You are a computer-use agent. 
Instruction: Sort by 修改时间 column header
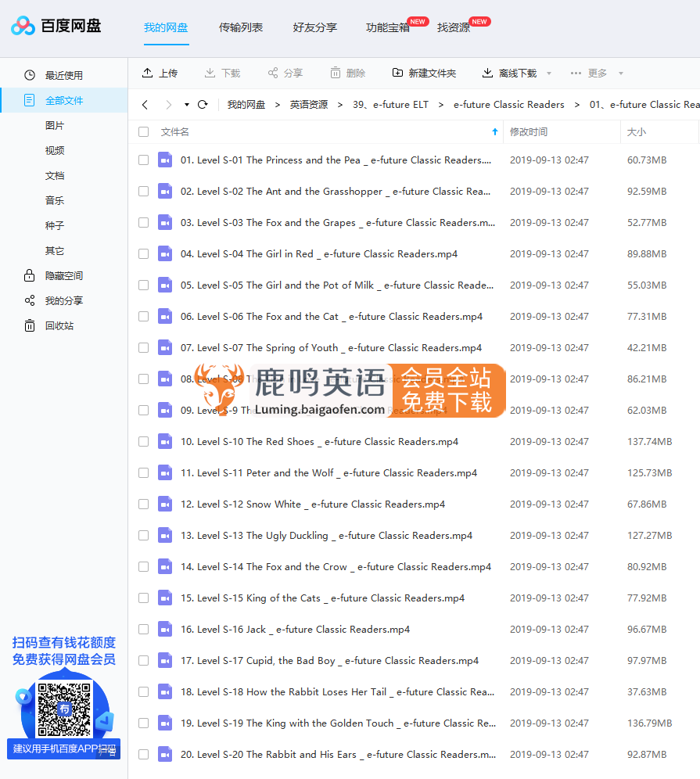[x=529, y=131]
